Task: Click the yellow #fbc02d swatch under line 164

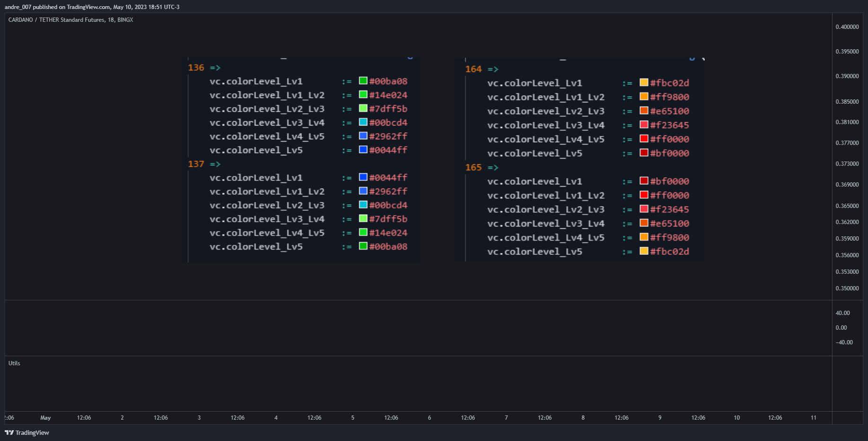Action: tap(644, 82)
